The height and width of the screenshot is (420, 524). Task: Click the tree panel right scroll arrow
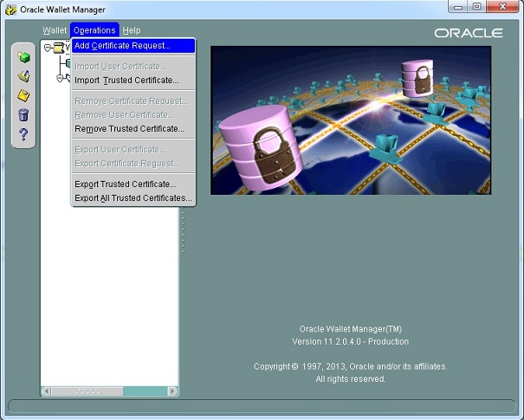[172, 391]
